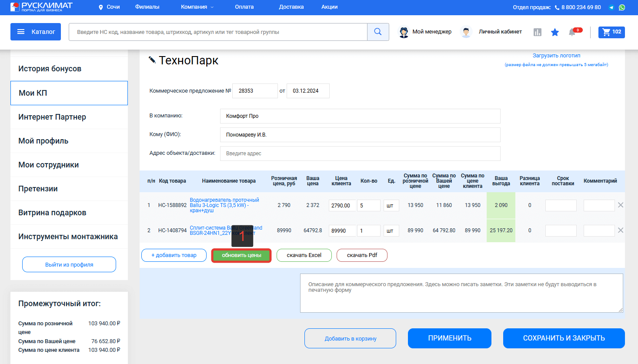Open Сплит-система Ballu Greenland product link

point(226,230)
